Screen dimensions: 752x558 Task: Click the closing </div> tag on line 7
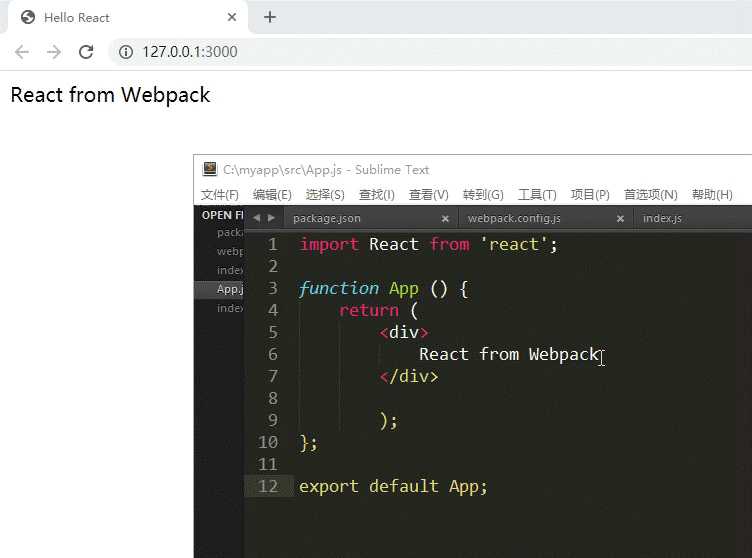pyautogui.click(x=409, y=376)
